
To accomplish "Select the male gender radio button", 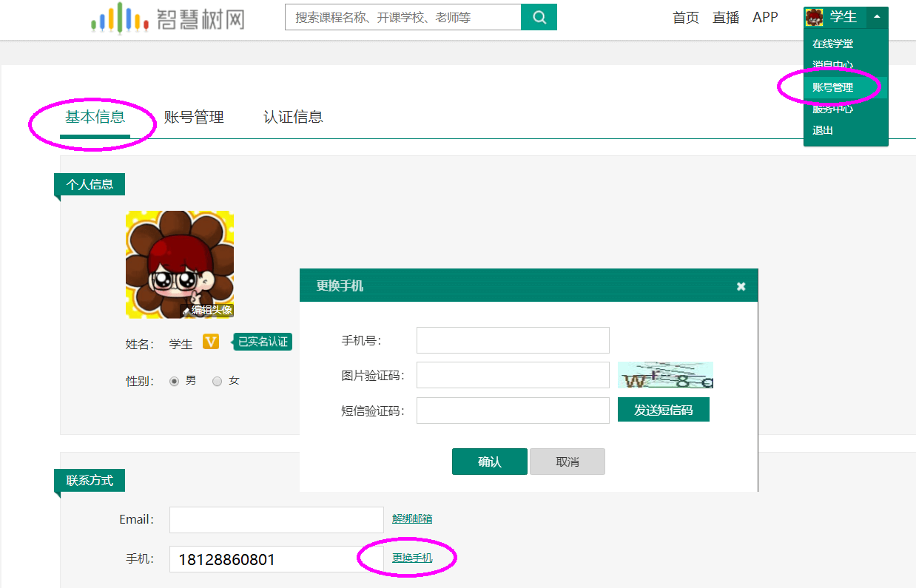I will 175,382.
